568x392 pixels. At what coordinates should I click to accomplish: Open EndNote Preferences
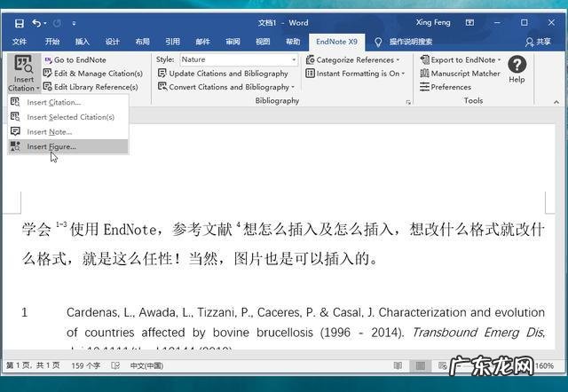pyautogui.click(x=450, y=87)
